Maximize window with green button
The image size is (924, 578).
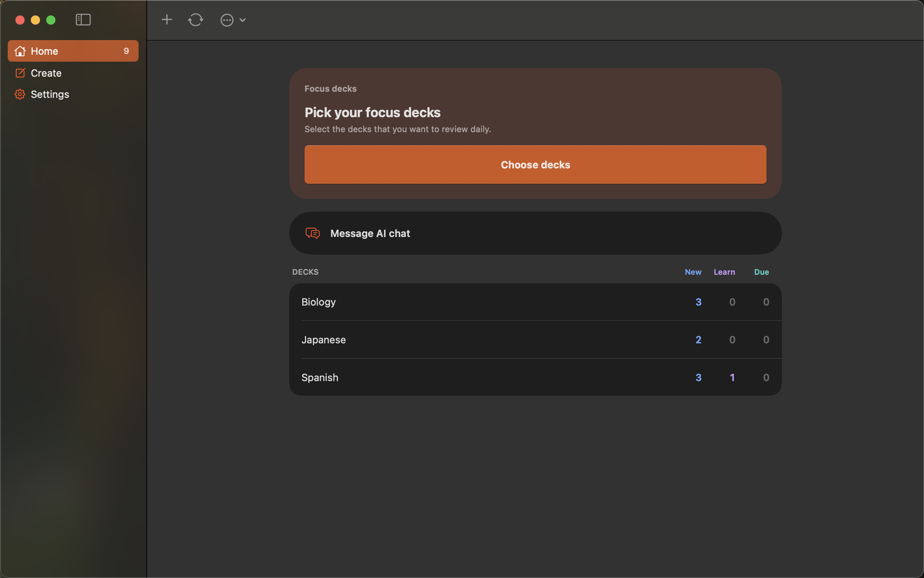click(51, 20)
